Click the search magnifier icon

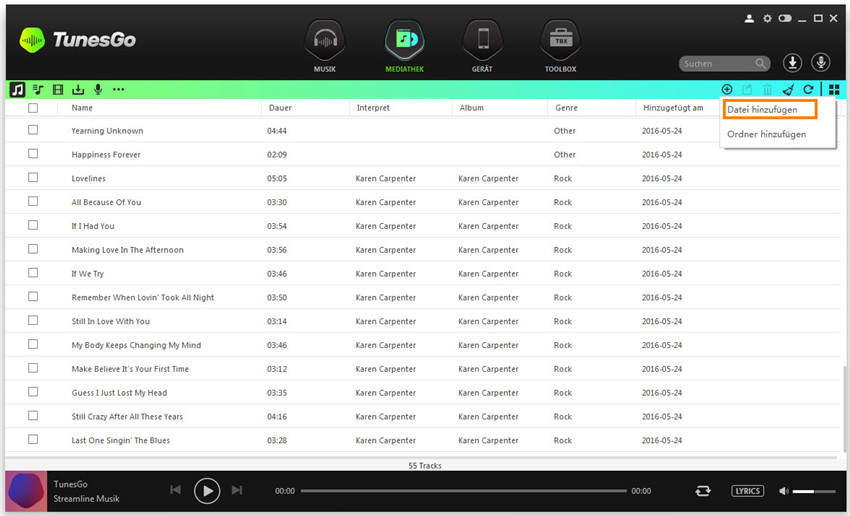(x=761, y=64)
